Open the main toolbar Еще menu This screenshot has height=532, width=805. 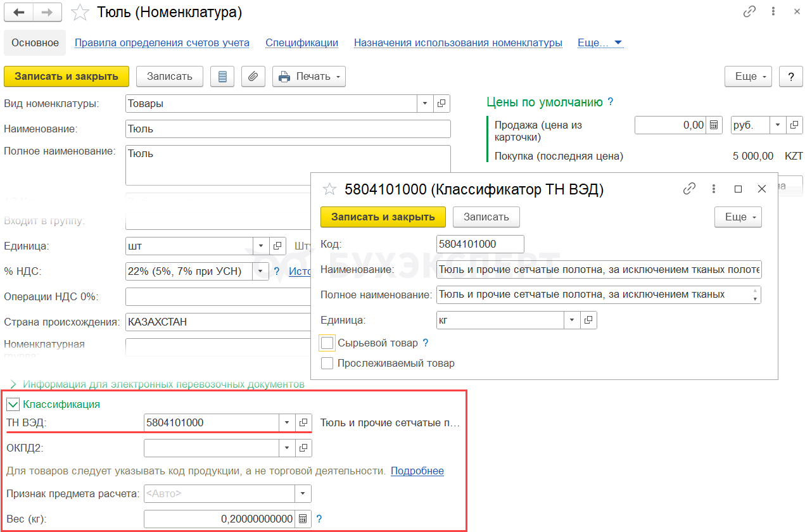coord(749,76)
